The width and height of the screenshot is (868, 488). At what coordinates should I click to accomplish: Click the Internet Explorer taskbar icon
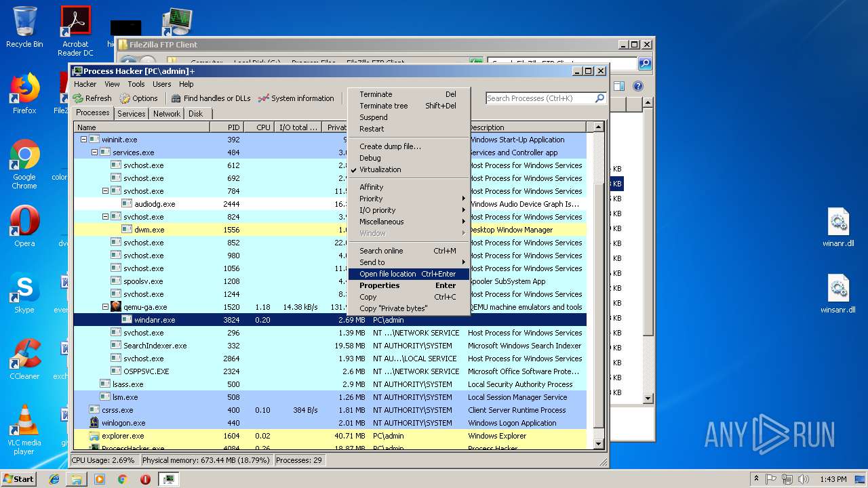click(54, 479)
